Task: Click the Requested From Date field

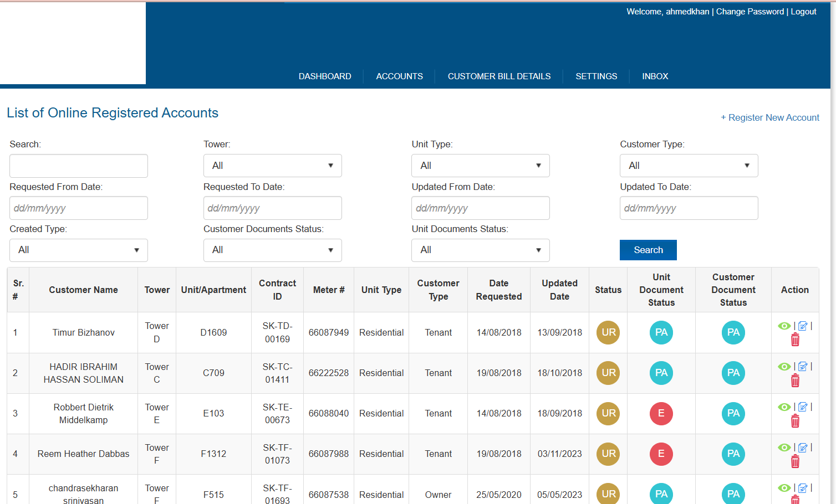Action: (79, 208)
